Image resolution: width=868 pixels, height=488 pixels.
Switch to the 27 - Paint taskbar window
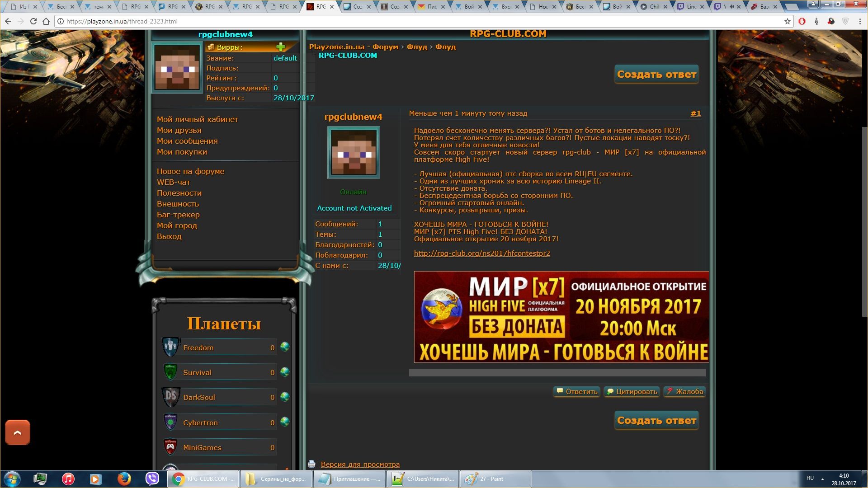496,479
